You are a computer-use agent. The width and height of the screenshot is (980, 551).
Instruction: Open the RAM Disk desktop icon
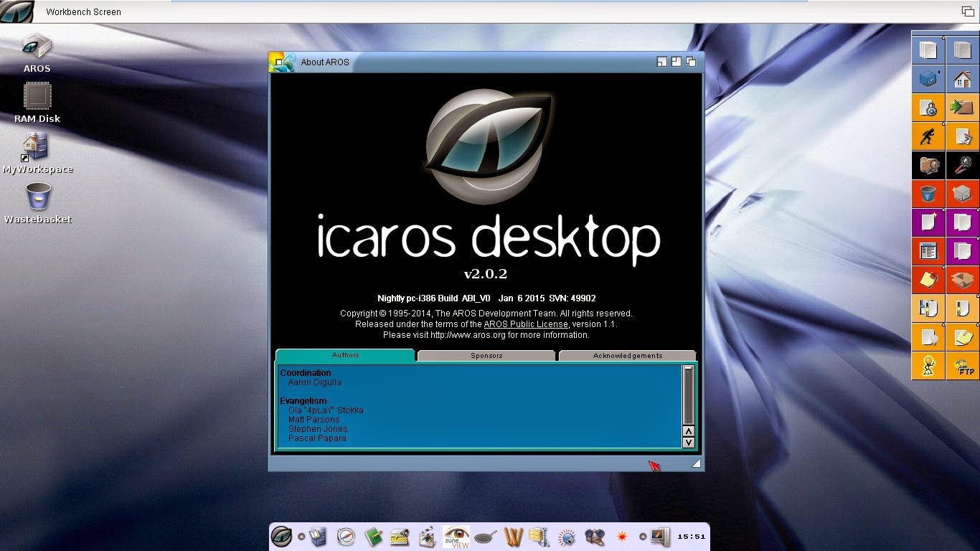(x=37, y=96)
